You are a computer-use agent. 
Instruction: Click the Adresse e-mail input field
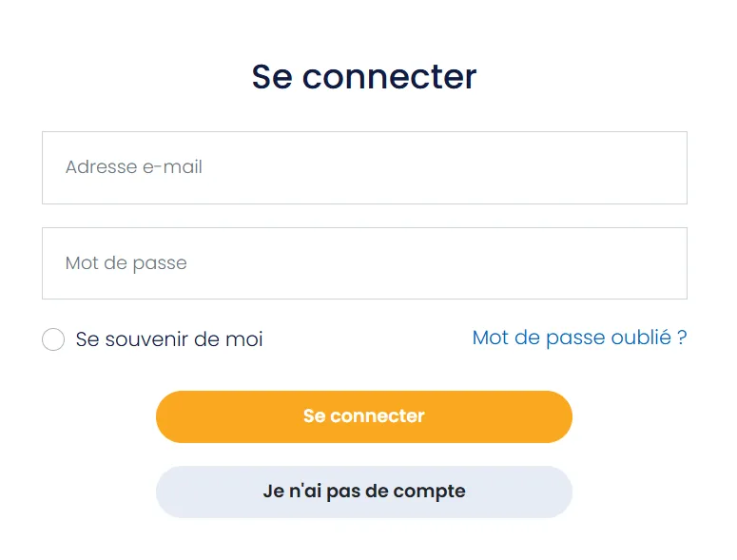pyautogui.click(x=364, y=167)
